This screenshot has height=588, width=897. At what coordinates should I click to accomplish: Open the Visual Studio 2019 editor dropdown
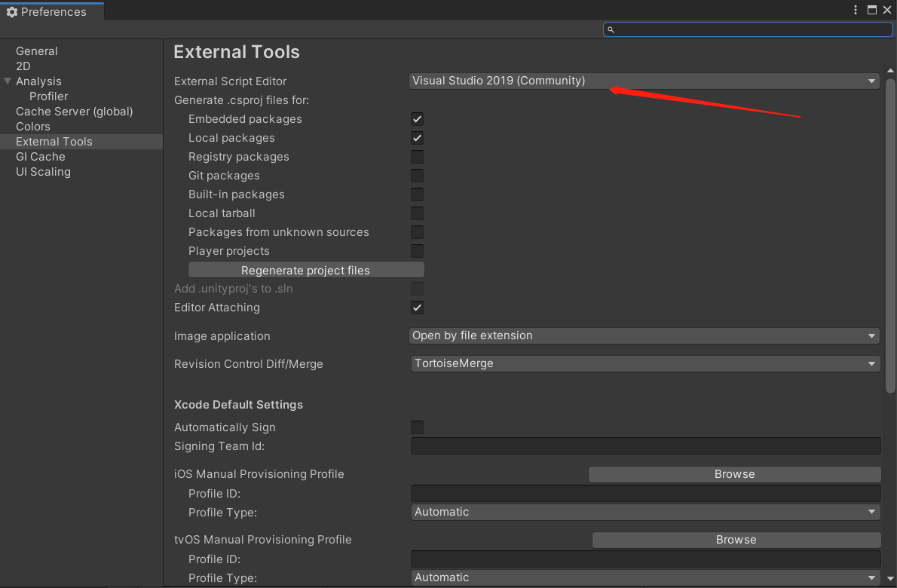pyautogui.click(x=641, y=81)
